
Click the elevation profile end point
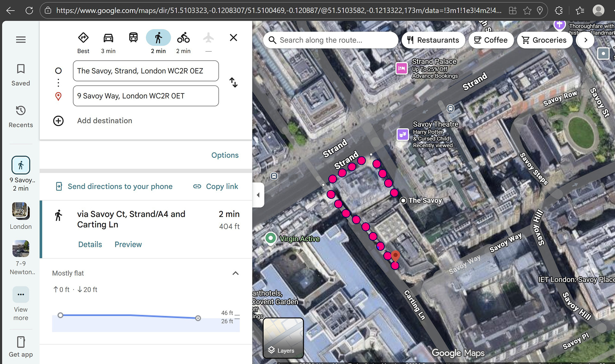(x=198, y=318)
